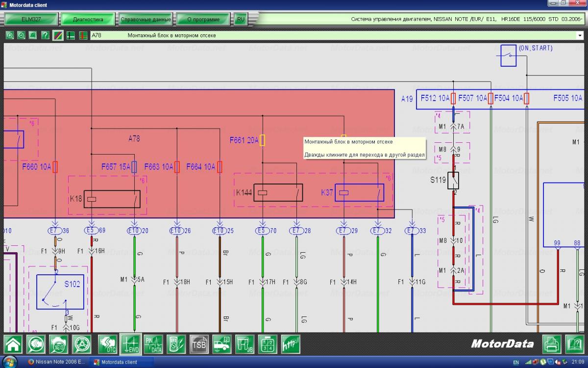This screenshot has height=368, width=588.
Task: Zoom out of the wiring diagram
Action: (22, 35)
